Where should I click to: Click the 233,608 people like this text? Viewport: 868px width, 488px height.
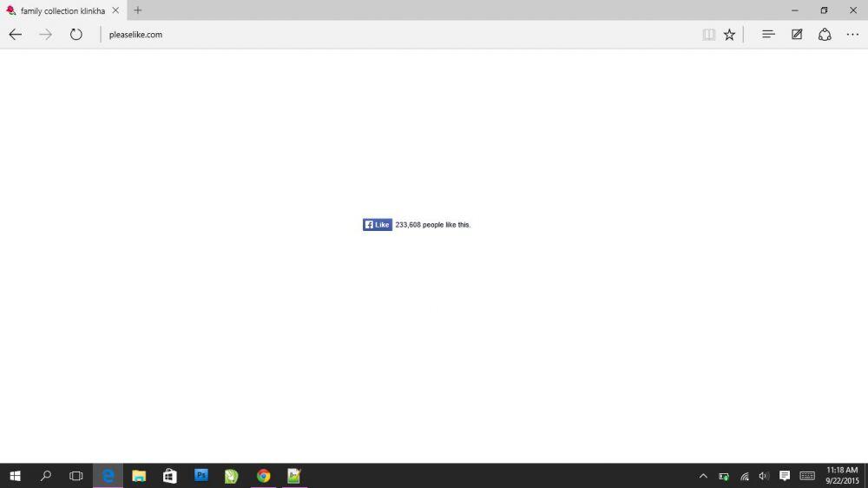[433, 225]
